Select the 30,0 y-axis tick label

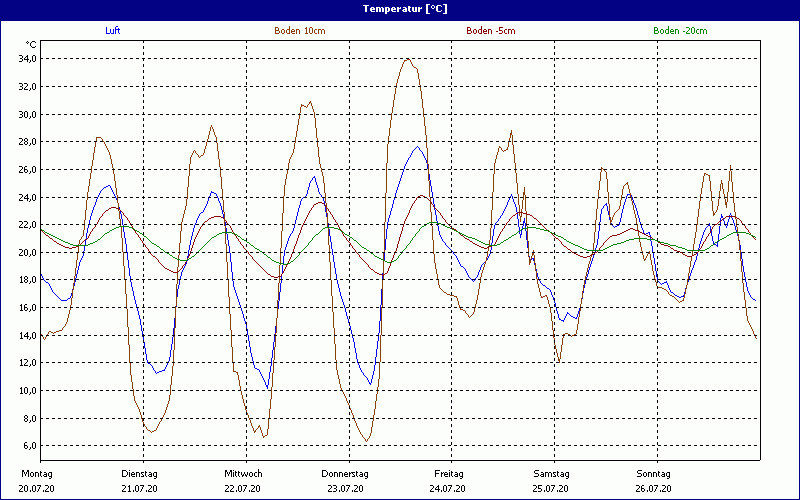tap(27, 114)
